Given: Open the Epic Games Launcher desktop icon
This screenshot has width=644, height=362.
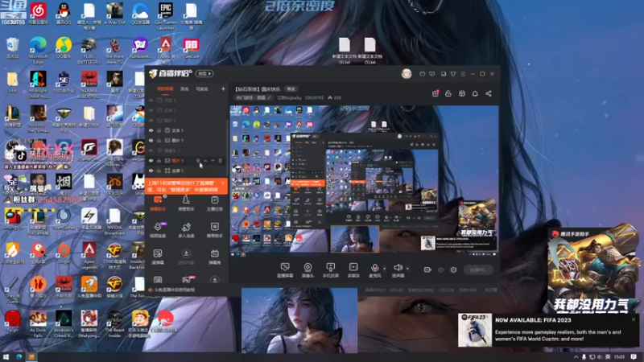Looking at the screenshot, I should pyautogui.click(x=166, y=15).
